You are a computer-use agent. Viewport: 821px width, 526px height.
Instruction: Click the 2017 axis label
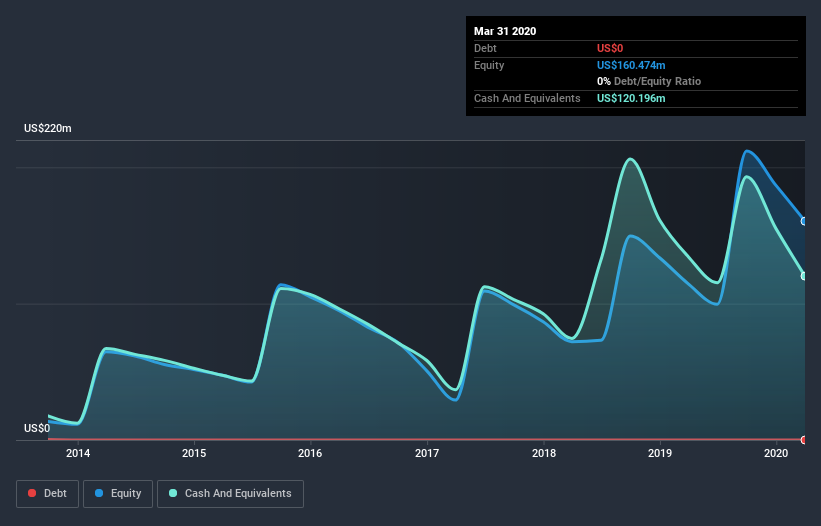(427, 453)
